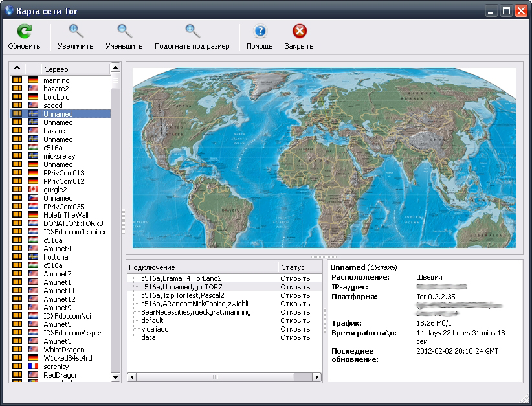Zoom in with the Увеличить magnifier
The image size is (532, 406).
(x=76, y=31)
